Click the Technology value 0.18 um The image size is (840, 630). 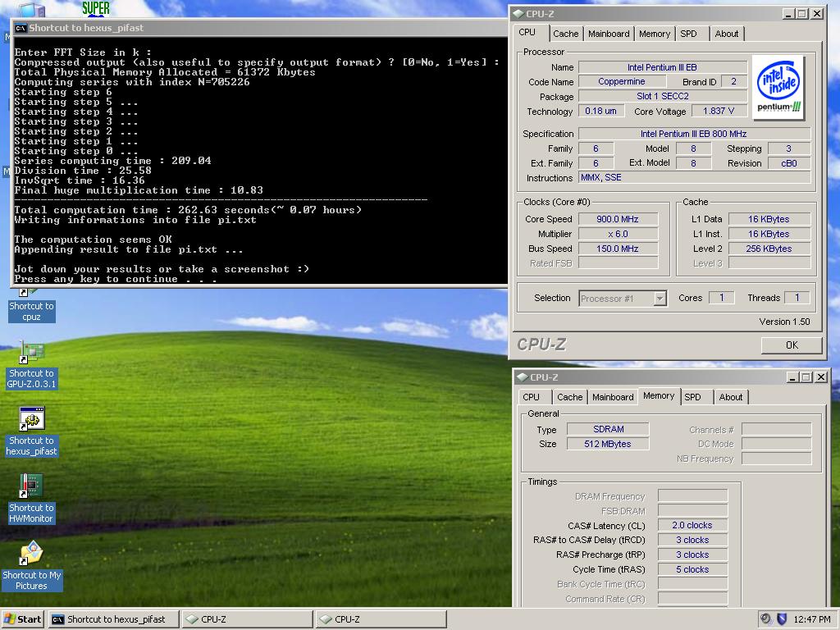[600, 111]
